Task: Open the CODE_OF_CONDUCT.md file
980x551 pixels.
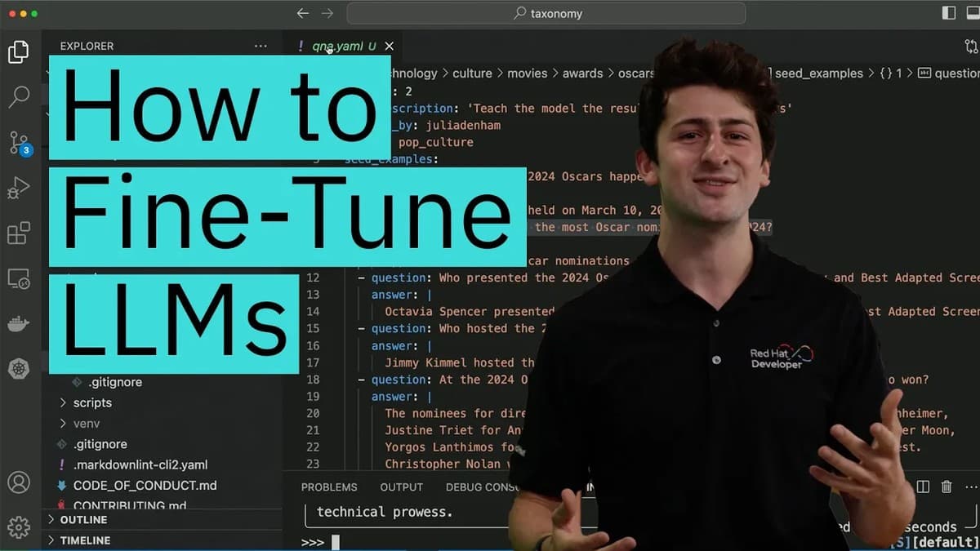Action: pyautogui.click(x=145, y=486)
